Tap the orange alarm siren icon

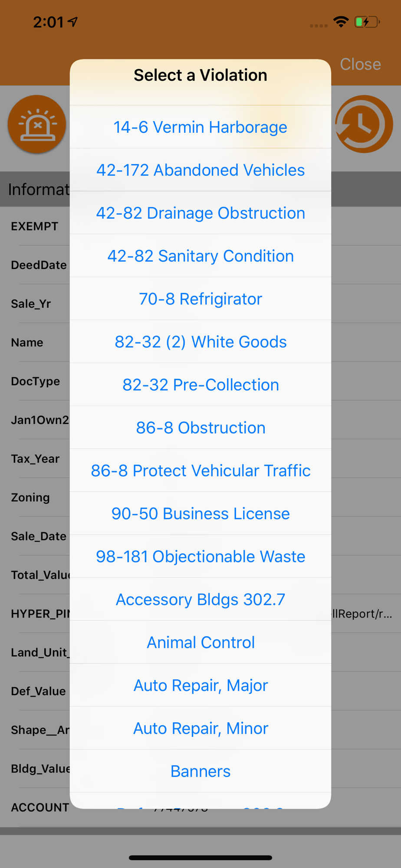37,125
